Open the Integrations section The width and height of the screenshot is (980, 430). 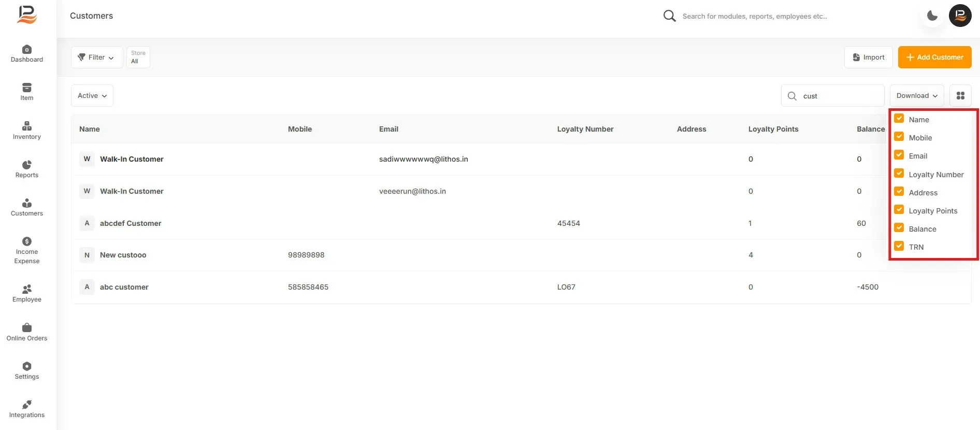[27, 409]
